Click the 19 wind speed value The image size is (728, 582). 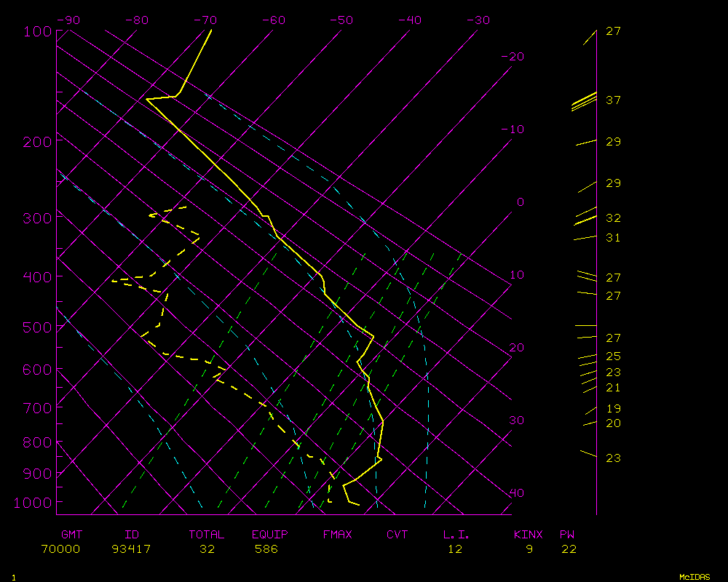(613, 409)
